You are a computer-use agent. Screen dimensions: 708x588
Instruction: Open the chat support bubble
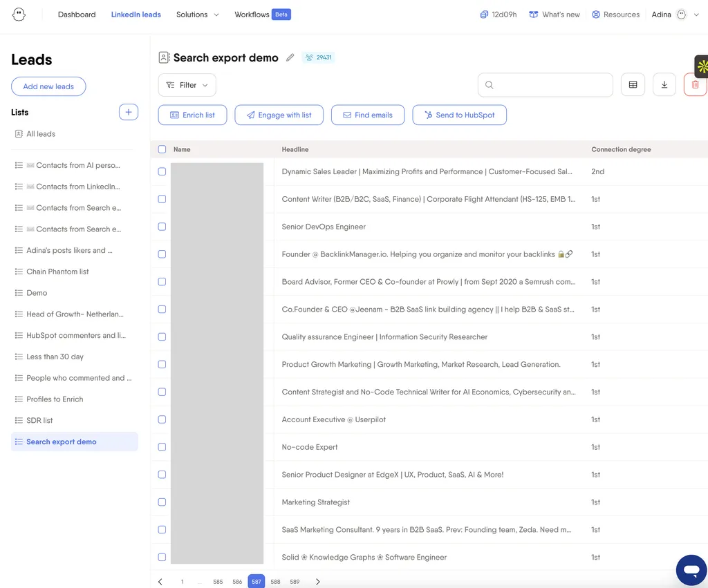[x=691, y=570]
